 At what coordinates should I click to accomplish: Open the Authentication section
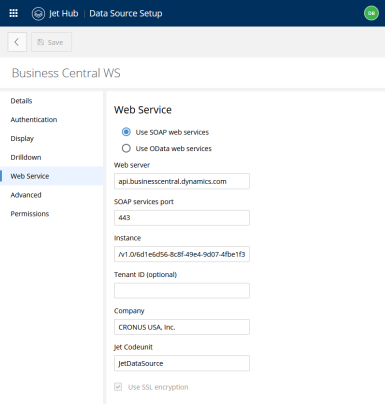pyautogui.click(x=34, y=120)
